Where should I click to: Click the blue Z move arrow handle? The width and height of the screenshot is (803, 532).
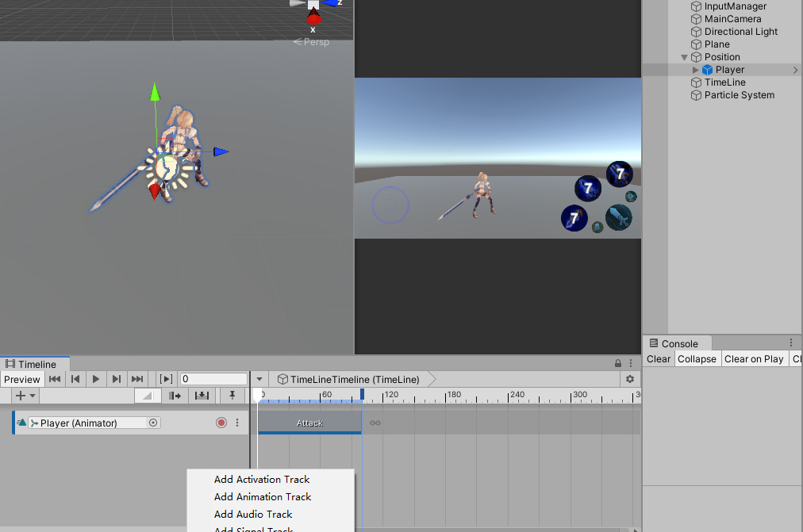pyautogui.click(x=221, y=151)
